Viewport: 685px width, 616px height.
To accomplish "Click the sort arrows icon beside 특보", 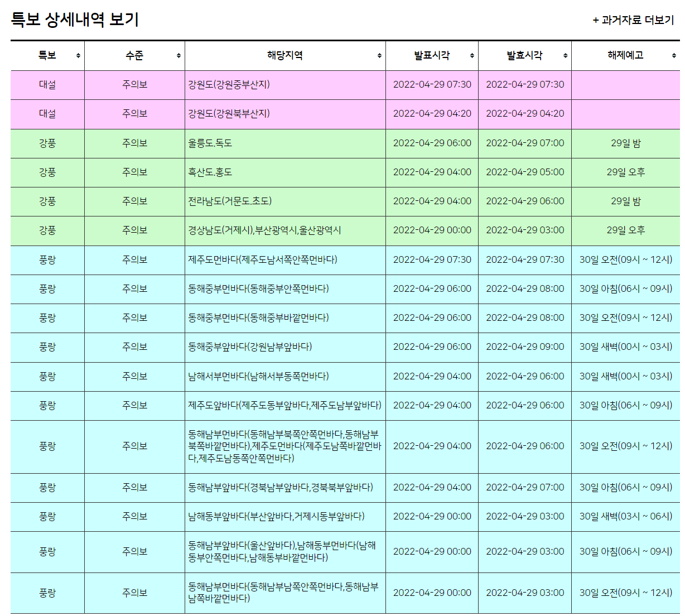I will 78,56.
